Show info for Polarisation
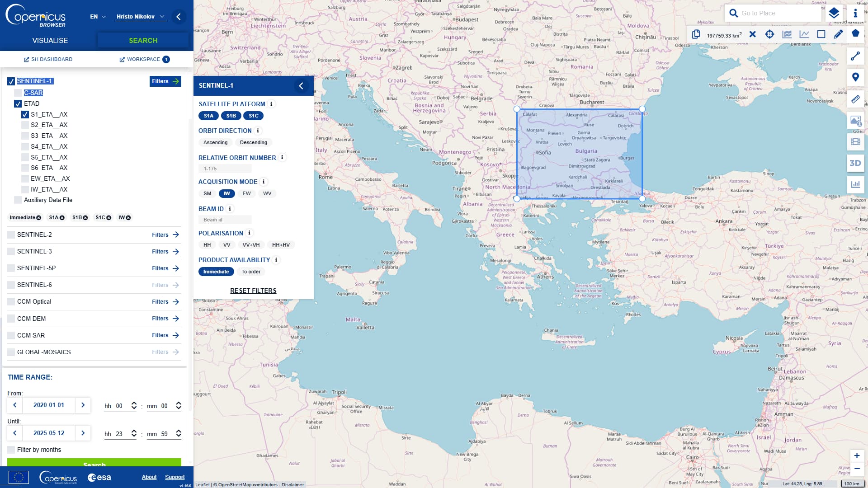The width and height of the screenshot is (868, 488). click(x=249, y=233)
